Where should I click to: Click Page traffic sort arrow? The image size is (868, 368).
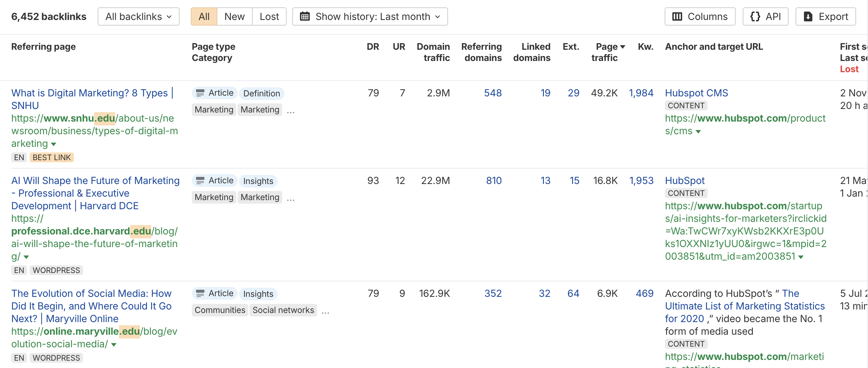[x=622, y=47]
